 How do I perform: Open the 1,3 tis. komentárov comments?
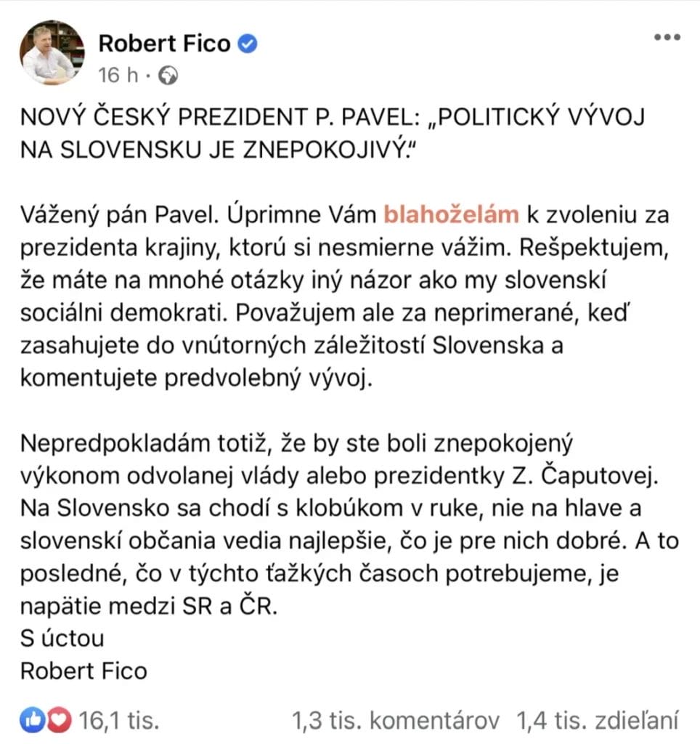tap(396, 721)
